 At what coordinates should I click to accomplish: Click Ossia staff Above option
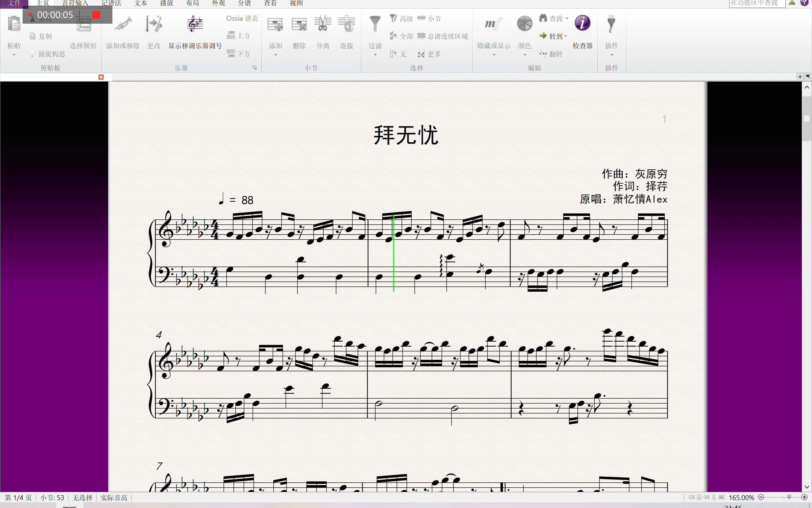(x=239, y=35)
